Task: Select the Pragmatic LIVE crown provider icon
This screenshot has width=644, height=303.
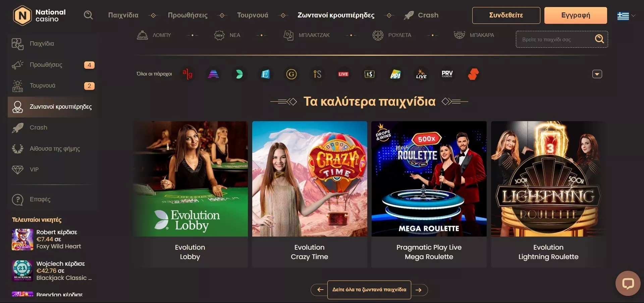Action: tap(421, 74)
